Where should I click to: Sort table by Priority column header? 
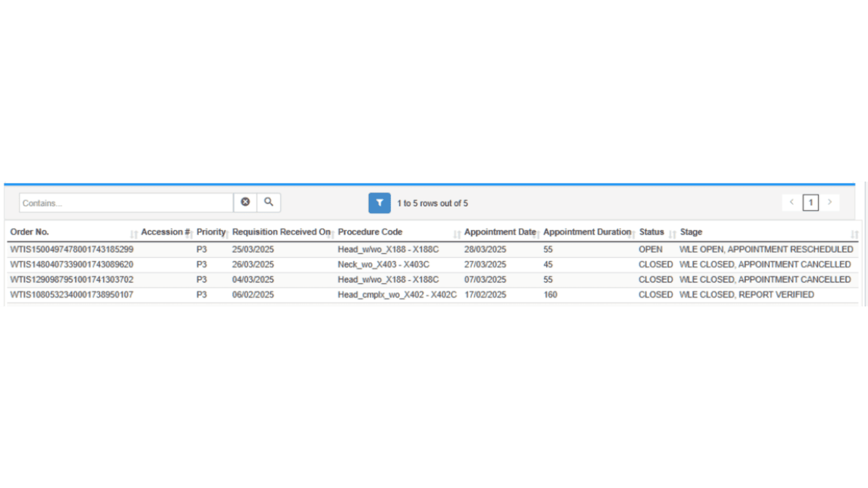[210, 232]
